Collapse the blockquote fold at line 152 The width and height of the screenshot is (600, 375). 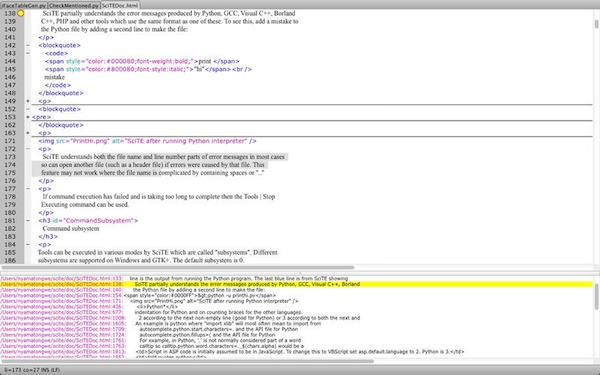(28, 109)
